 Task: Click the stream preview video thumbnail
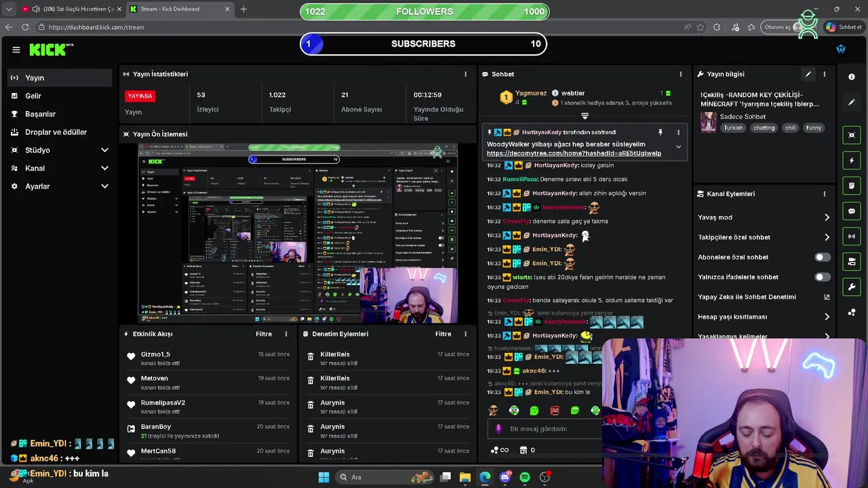[x=298, y=233]
